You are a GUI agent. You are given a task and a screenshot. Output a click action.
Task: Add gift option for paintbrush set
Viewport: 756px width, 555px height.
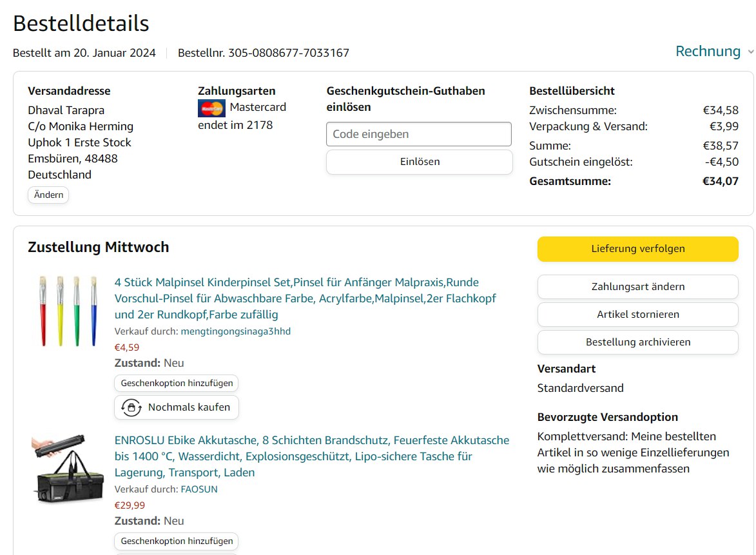[x=177, y=383]
